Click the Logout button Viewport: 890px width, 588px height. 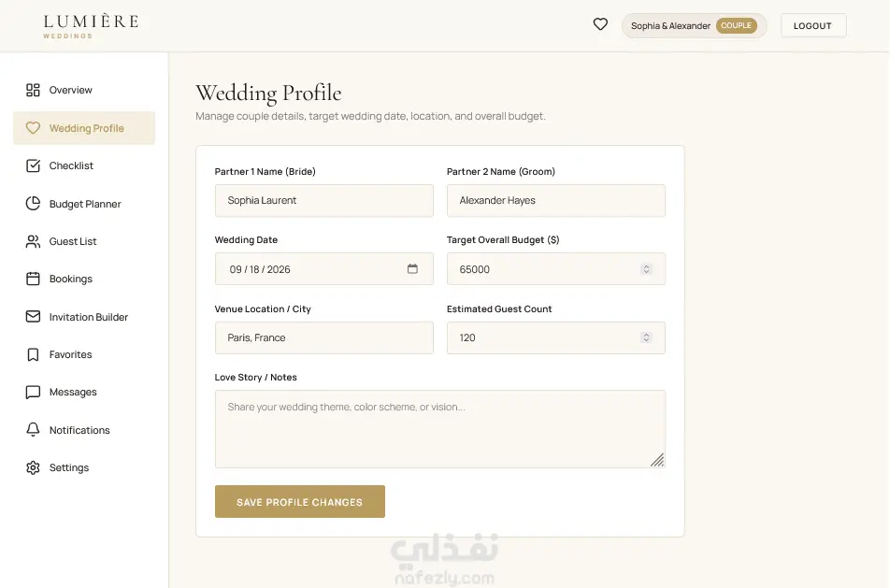812,25
